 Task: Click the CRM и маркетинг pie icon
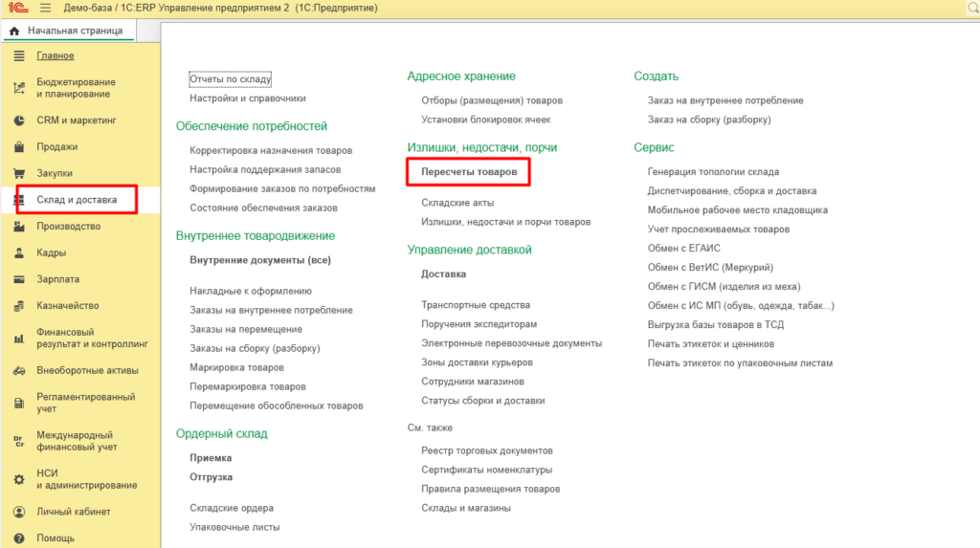[x=19, y=121]
